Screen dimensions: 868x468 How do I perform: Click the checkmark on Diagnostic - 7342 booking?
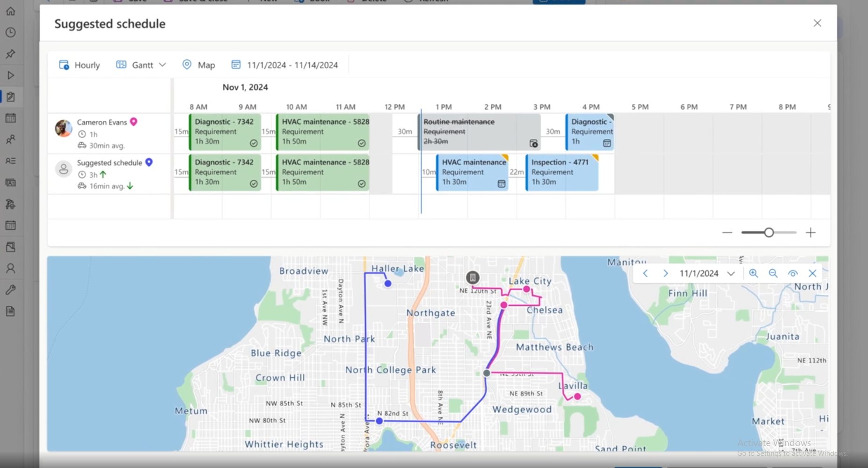click(x=254, y=143)
